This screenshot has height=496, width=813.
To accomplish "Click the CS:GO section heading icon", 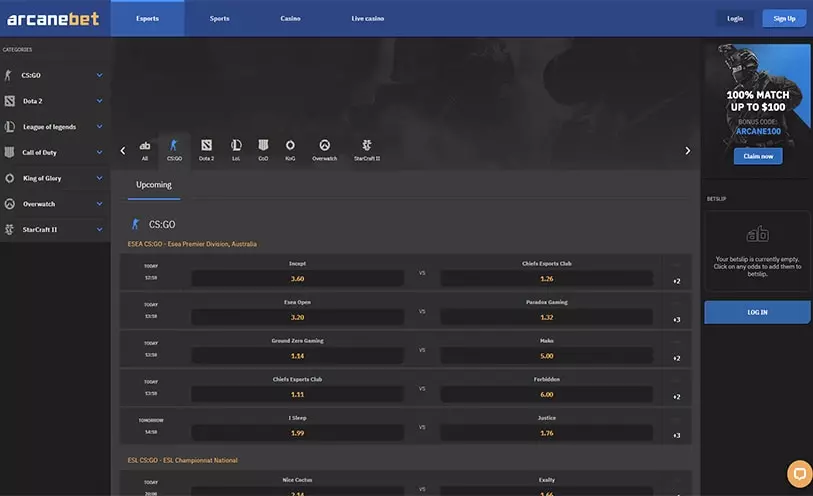I will coord(135,224).
